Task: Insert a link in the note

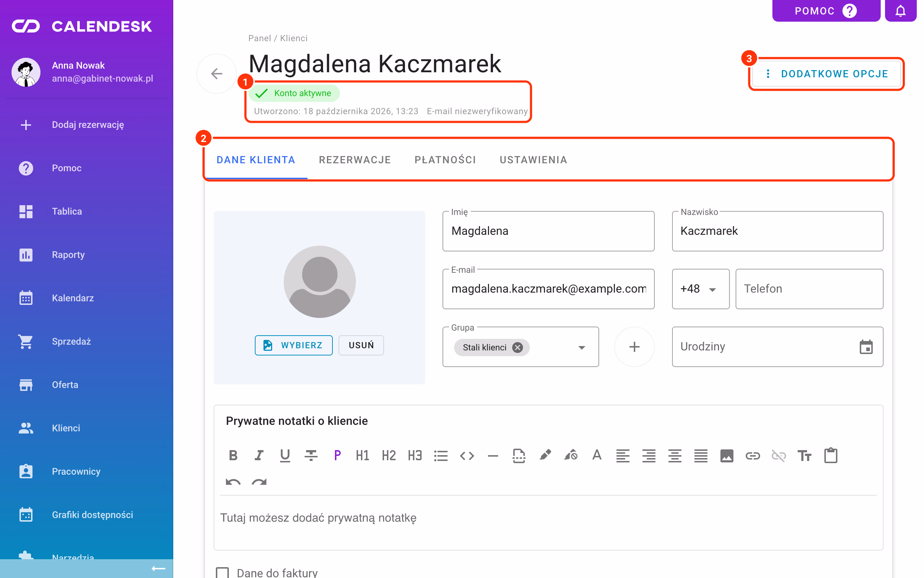Action: (753, 456)
